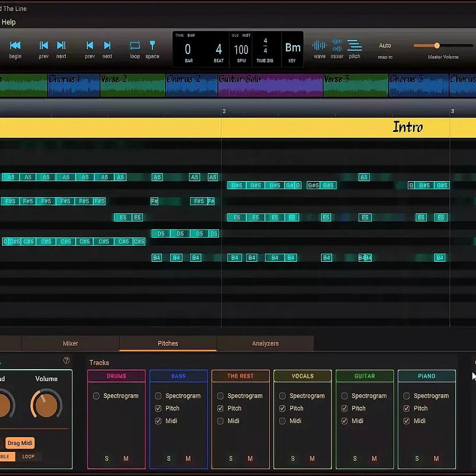Select the Chorus 3 section
The height and width of the screenshot is (476, 476).
[x=419, y=85]
